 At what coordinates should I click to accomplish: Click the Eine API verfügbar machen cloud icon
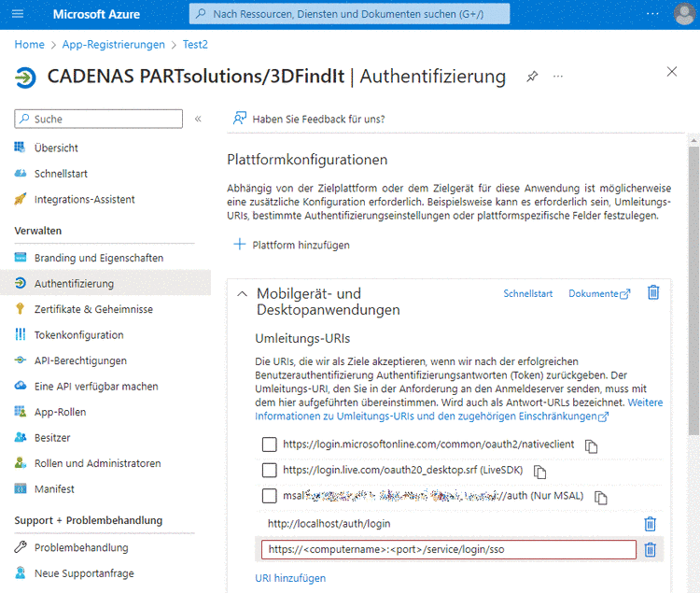tap(21, 386)
